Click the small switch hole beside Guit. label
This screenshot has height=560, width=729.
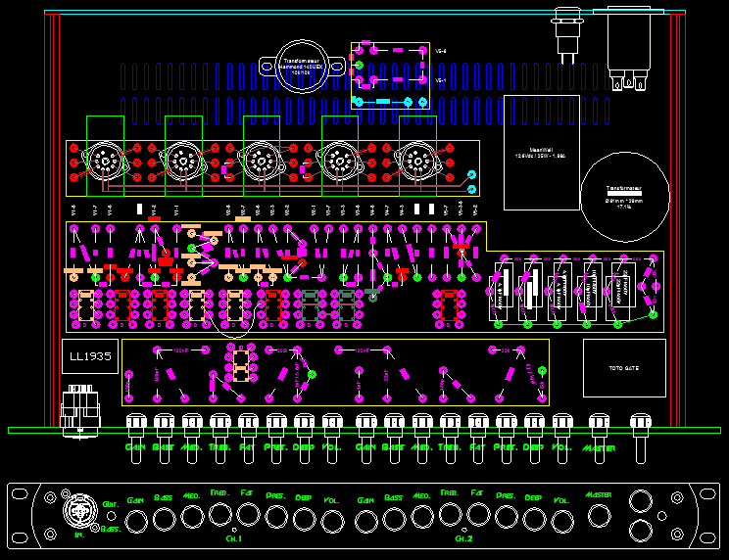(111, 516)
